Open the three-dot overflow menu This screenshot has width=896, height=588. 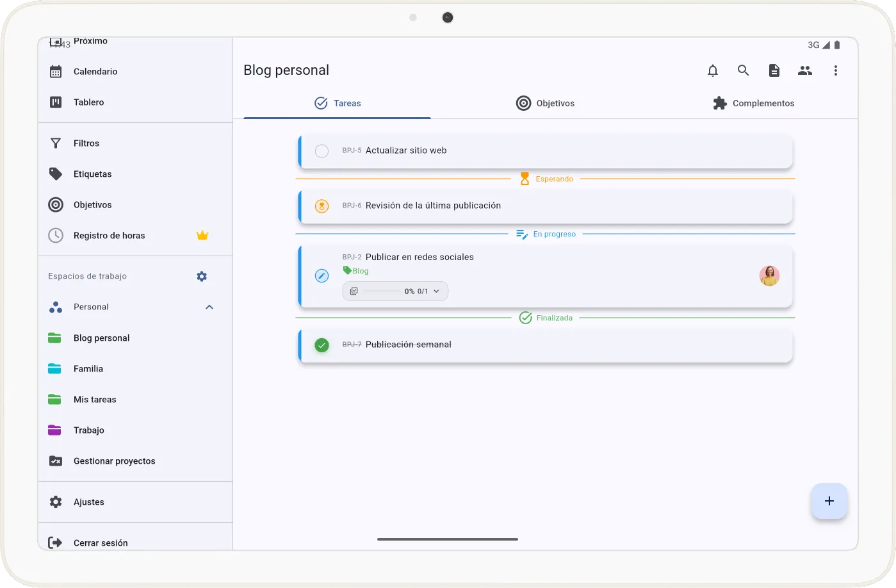(835, 70)
